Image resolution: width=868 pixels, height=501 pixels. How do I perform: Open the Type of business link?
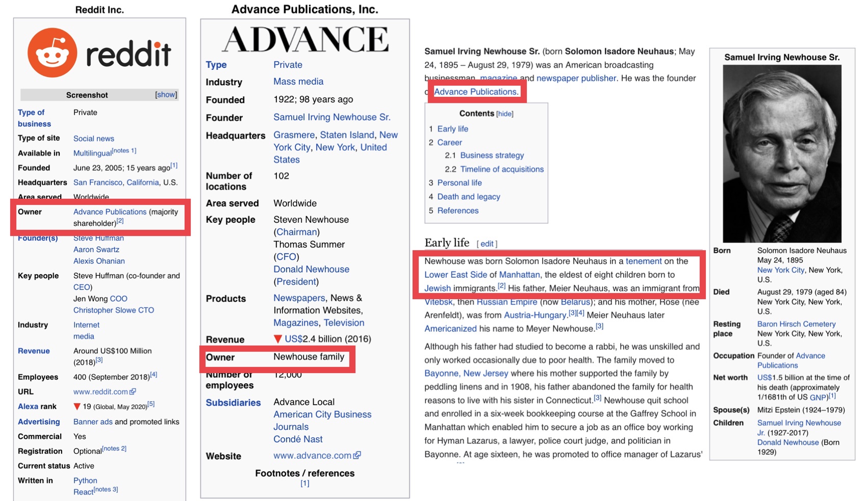(x=35, y=118)
